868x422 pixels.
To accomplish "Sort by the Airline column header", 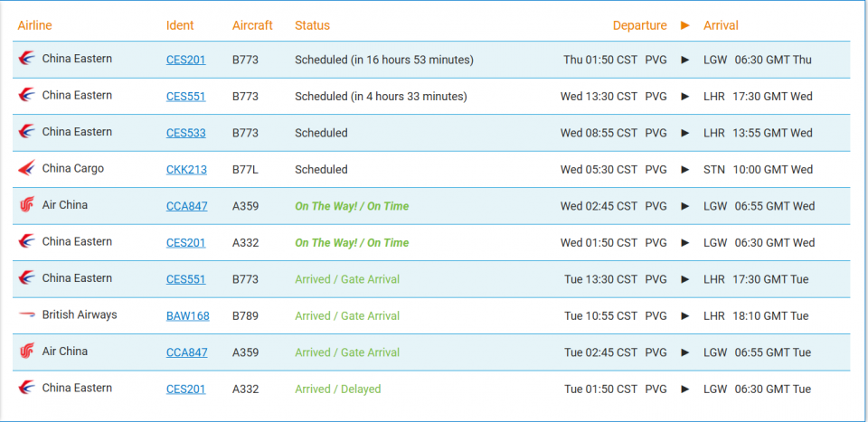I will tap(35, 25).
